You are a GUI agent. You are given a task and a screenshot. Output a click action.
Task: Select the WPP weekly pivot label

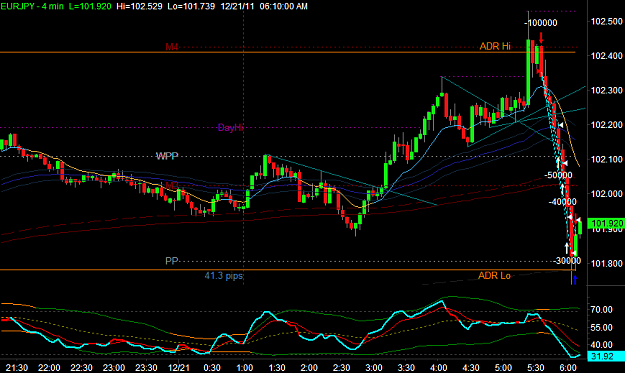[167, 156]
